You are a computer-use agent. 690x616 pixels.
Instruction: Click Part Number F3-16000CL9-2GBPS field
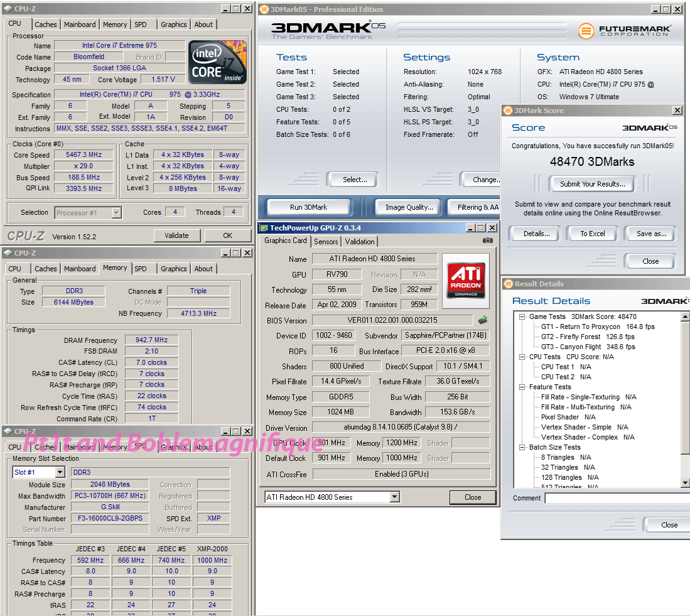click(x=110, y=518)
